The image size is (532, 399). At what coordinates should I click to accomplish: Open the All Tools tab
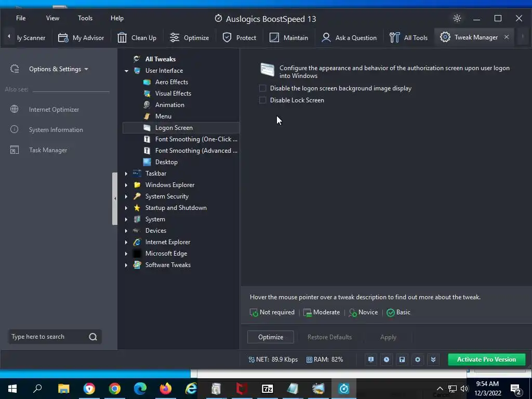pyautogui.click(x=408, y=37)
